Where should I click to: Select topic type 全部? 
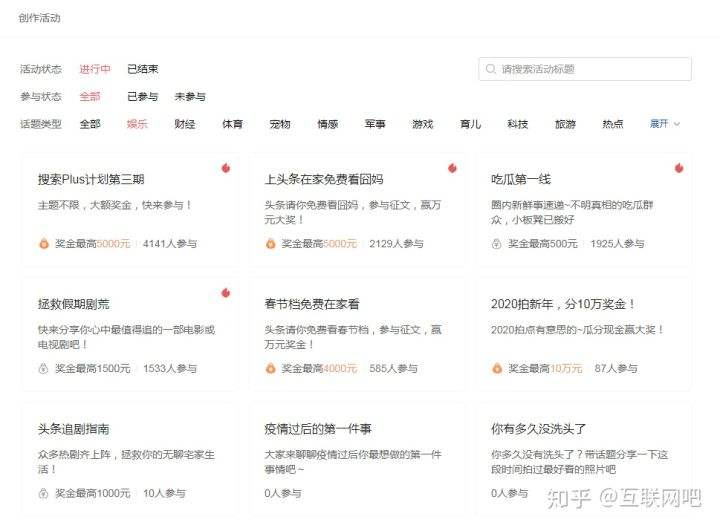pos(90,124)
